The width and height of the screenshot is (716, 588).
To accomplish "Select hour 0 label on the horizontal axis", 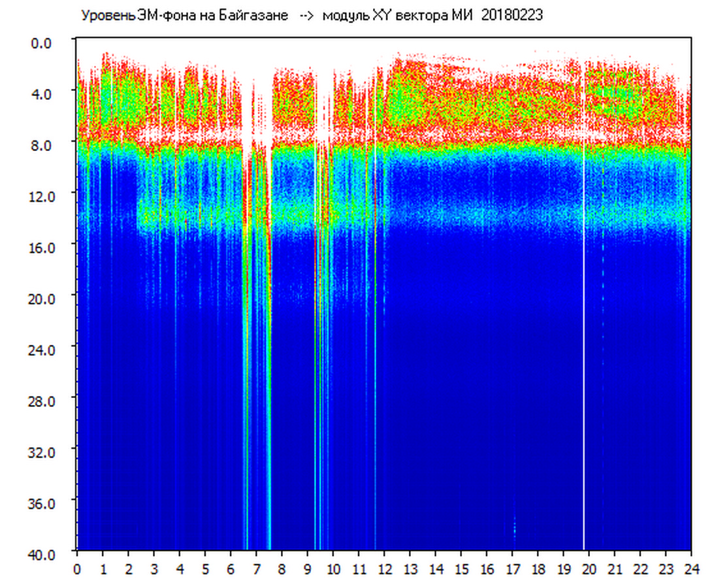I will point(77,568).
